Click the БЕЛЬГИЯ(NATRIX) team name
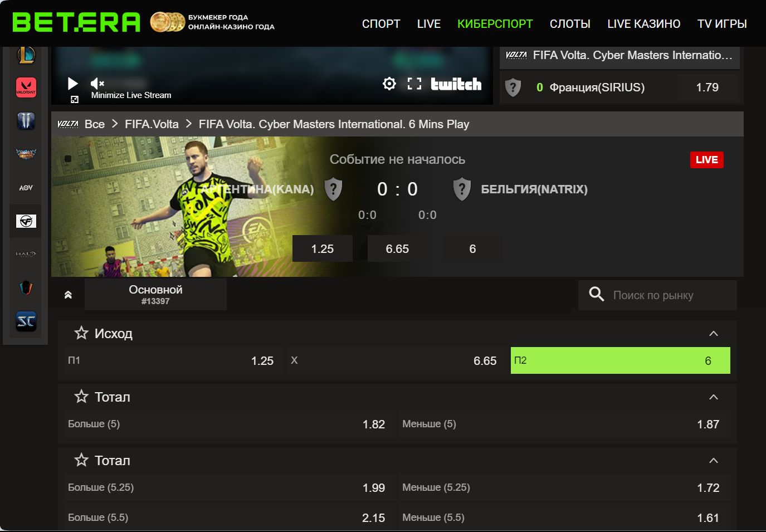 (x=534, y=189)
